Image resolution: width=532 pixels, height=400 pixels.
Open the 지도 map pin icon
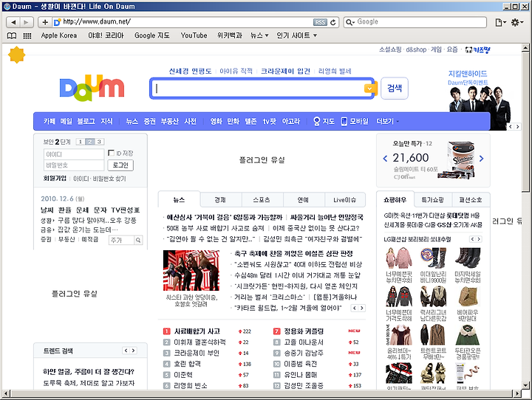[x=316, y=121]
